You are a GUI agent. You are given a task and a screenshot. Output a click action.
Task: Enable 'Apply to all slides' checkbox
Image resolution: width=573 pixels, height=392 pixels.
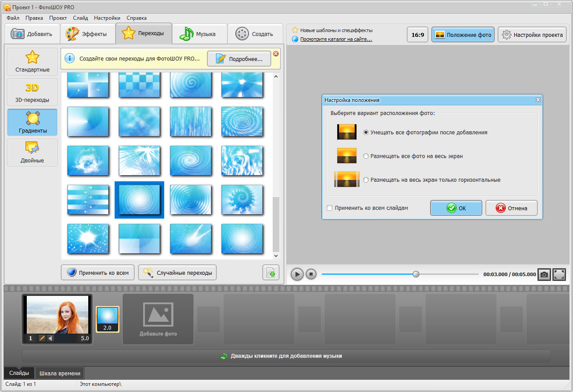330,208
